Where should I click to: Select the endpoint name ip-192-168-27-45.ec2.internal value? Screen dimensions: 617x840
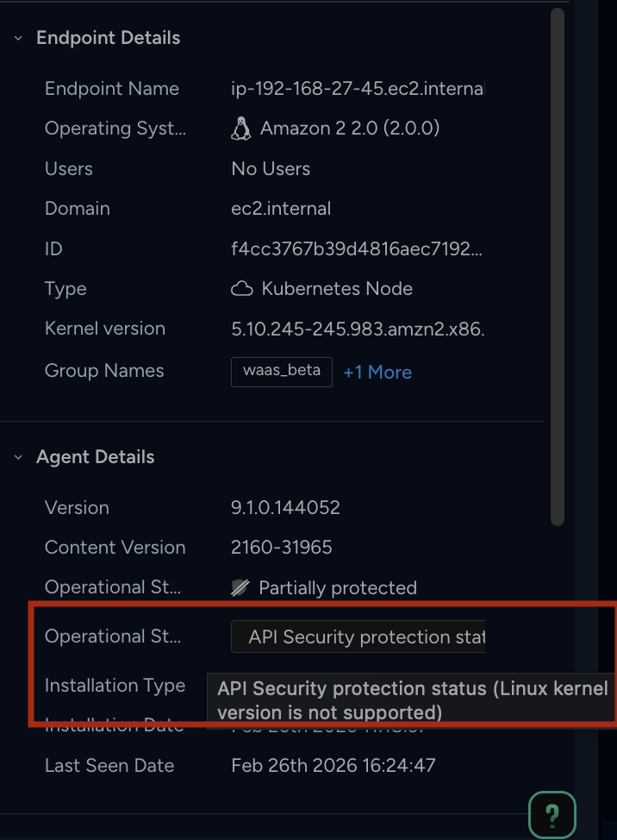358,88
